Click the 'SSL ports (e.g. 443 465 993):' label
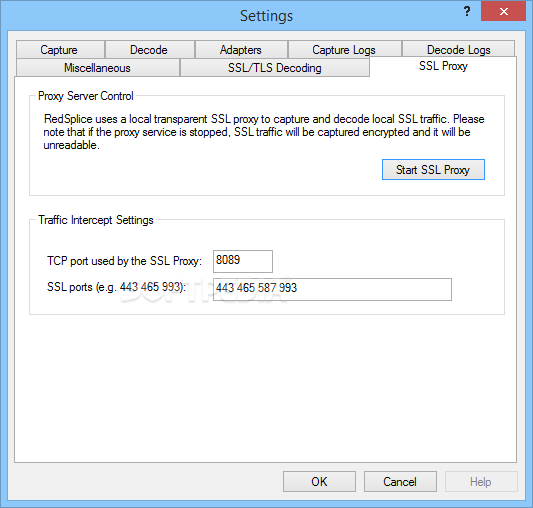This screenshot has width=533, height=508. pyautogui.click(x=117, y=287)
